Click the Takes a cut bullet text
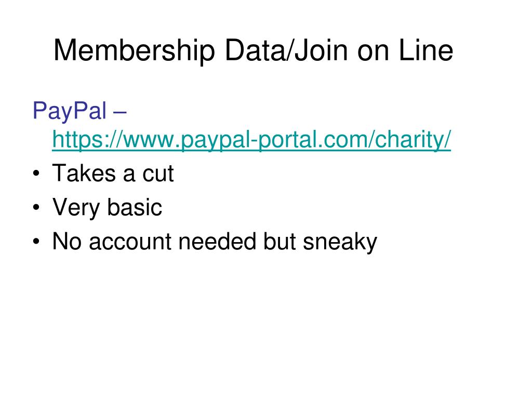 coord(113,173)
